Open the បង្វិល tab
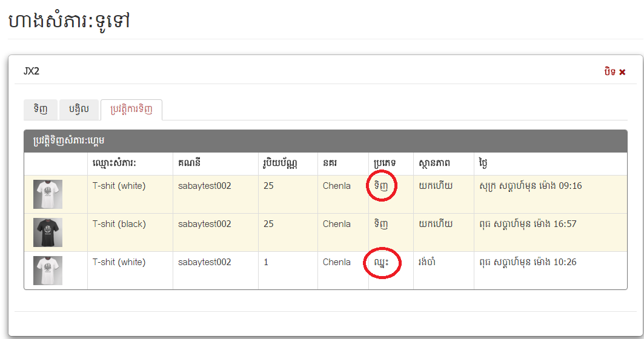The height and width of the screenshot is (339, 644). pos(79,110)
